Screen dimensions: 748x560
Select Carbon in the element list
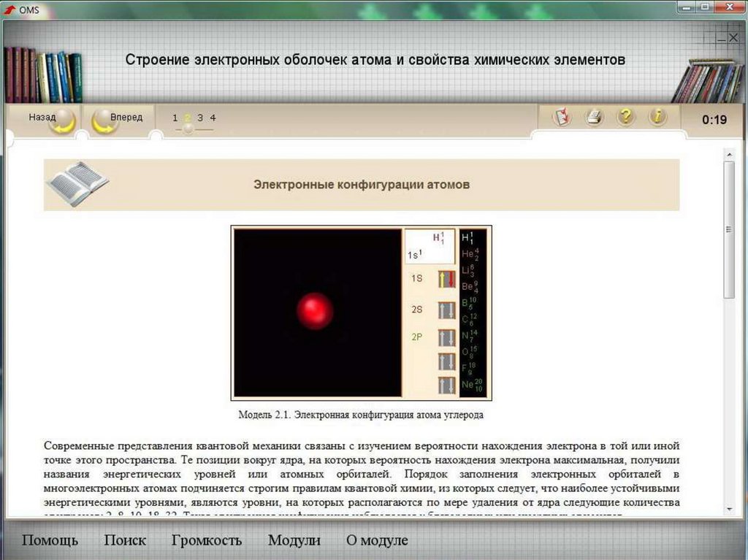(471, 318)
